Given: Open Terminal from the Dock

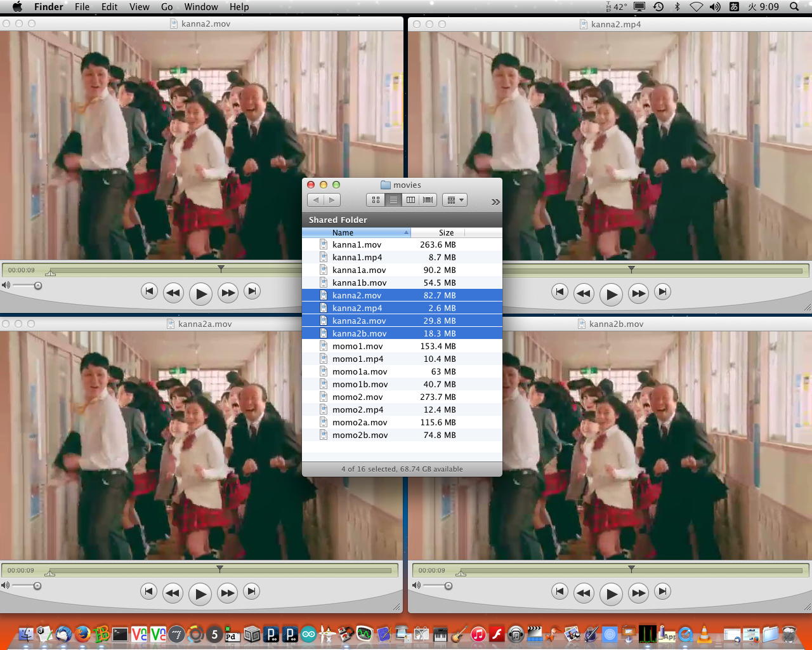Looking at the screenshot, I should [x=120, y=633].
